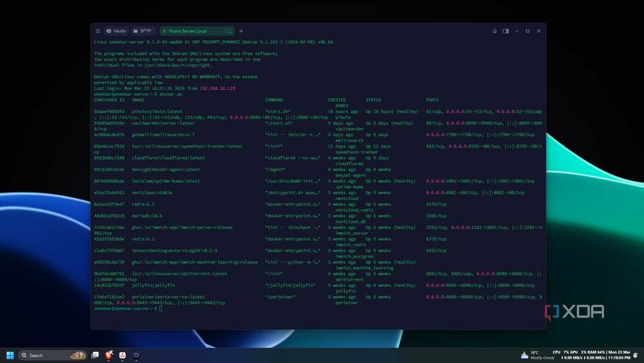
Task: Click the nextcloud_db container name
Action: (350, 222)
